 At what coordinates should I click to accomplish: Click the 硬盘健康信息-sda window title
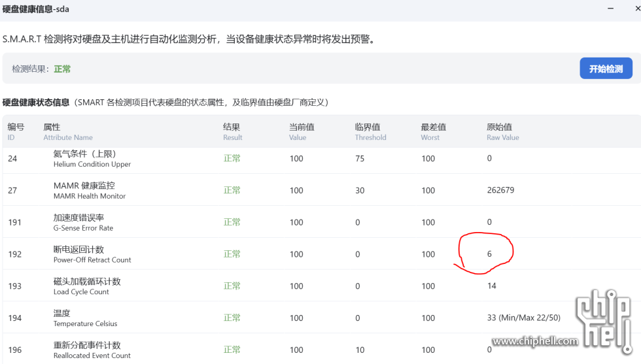(35, 9)
